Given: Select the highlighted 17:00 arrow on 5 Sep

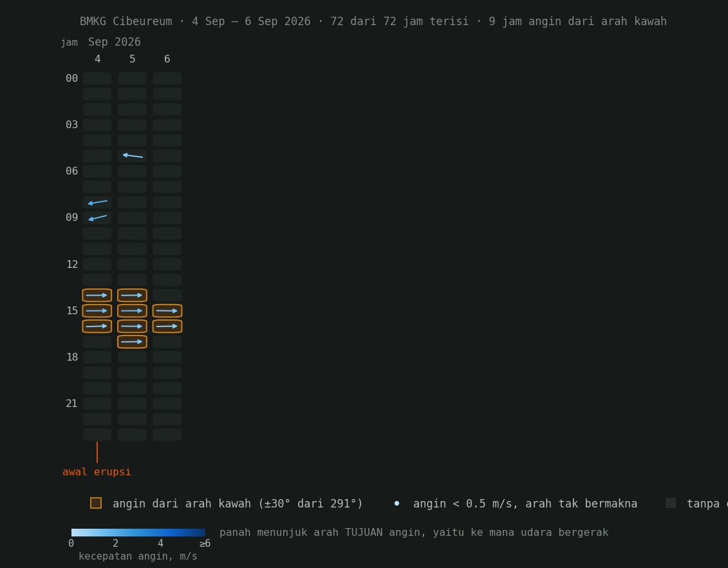Looking at the screenshot, I should click(x=133, y=342).
